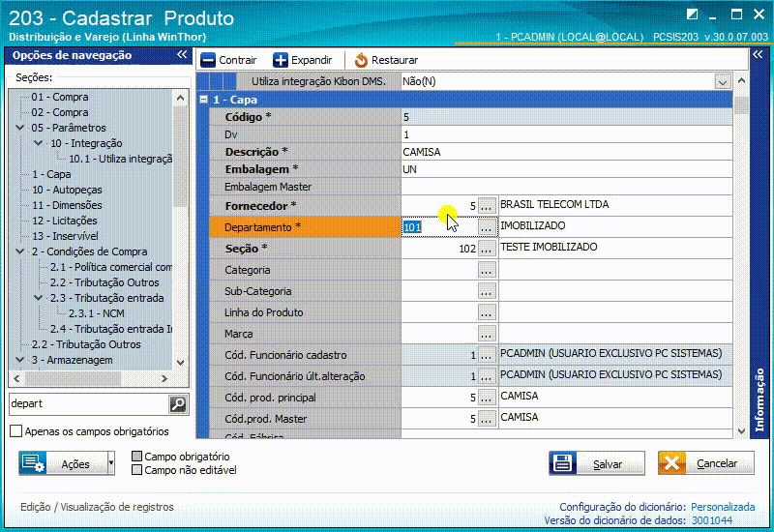The width and height of the screenshot is (774, 532).
Task: Select 10 - Autopeças section
Action: [67, 190]
